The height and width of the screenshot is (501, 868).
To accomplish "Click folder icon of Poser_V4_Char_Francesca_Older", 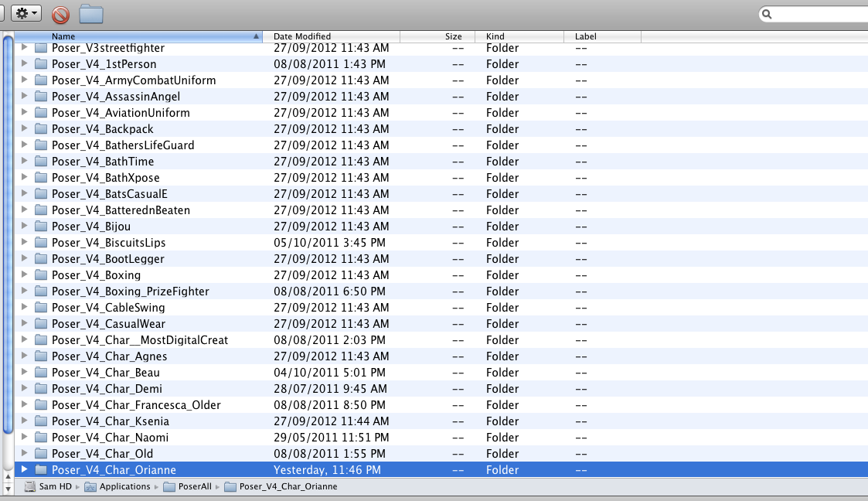I will [40, 404].
